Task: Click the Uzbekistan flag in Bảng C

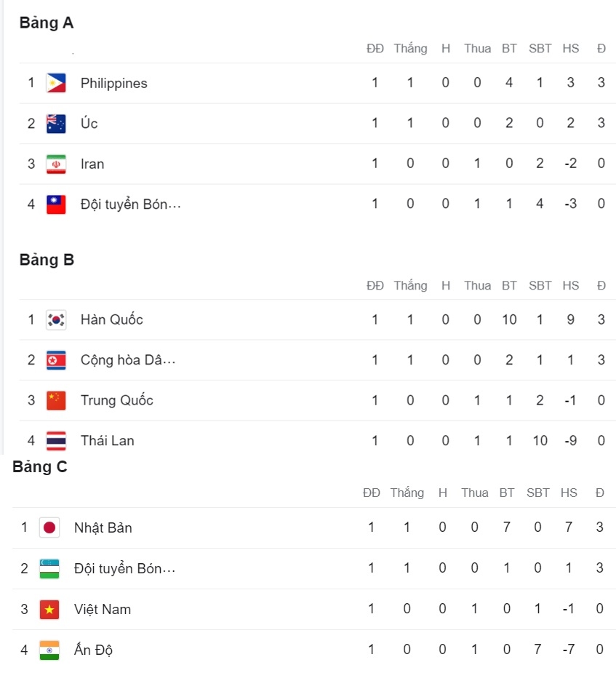Action: point(49,568)
